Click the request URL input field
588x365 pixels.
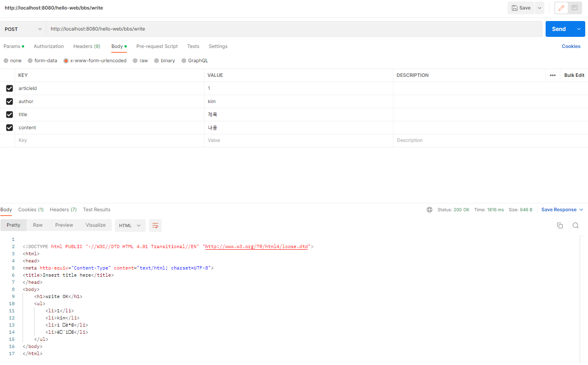click(293, 29)
